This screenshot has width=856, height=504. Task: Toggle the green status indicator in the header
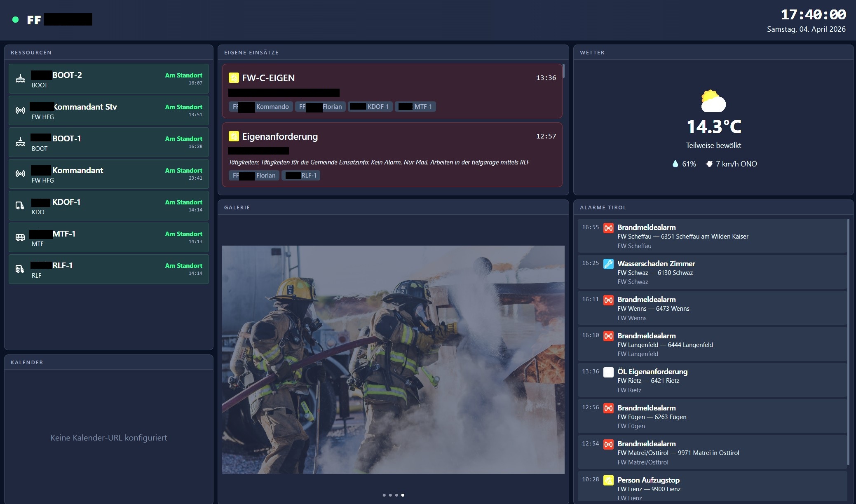coord(16,20)
